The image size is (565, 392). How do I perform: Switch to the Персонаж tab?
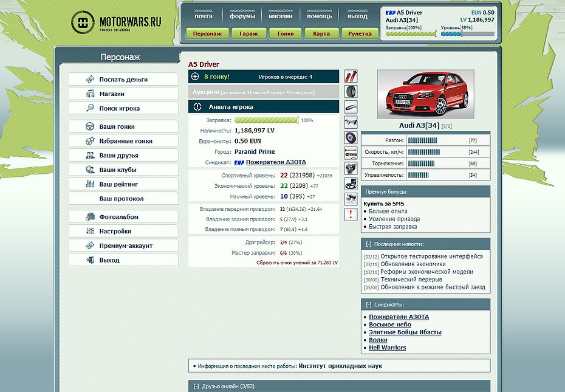coord(207,33)
